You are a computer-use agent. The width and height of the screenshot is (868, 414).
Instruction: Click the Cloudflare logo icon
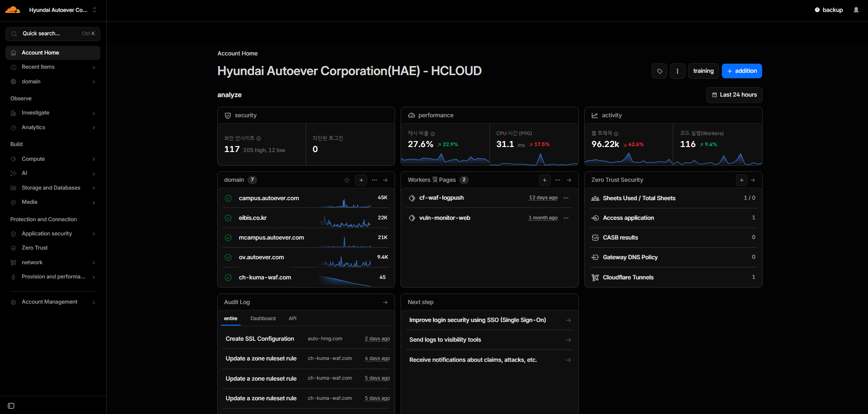13,10
